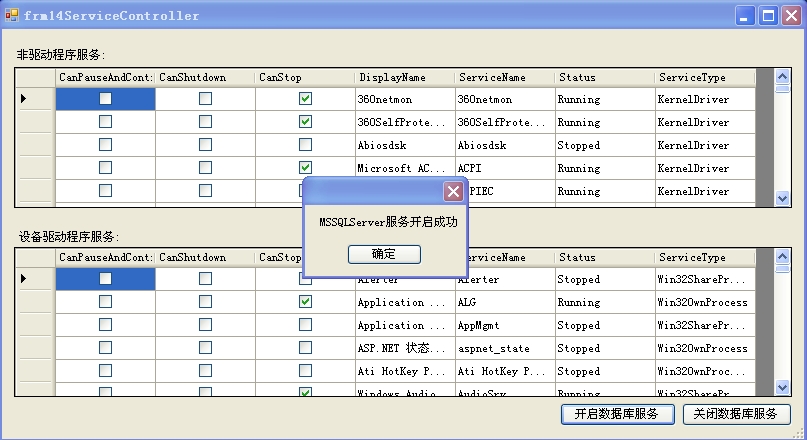Click CanShutdown column header in upper grid

pyautogui.click(x=205, y=78)
